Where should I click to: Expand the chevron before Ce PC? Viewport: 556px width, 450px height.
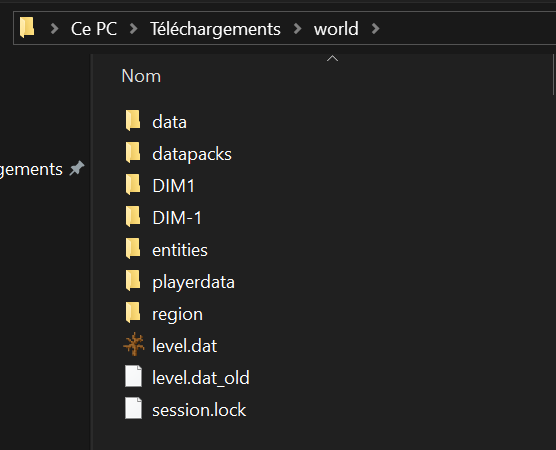(54, 28)
